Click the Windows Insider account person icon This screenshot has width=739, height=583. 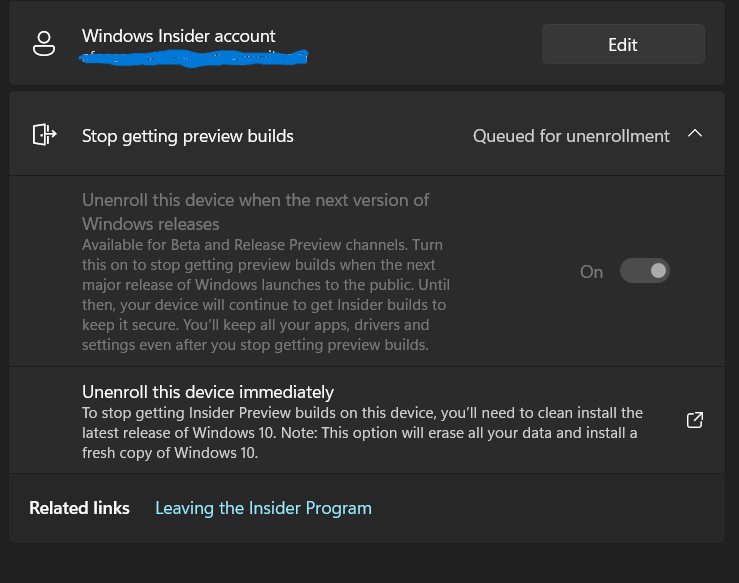[43, 45]
